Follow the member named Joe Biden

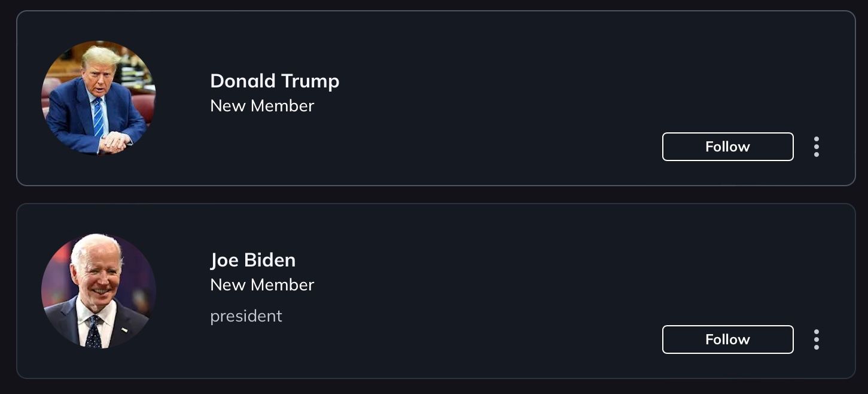pos(727,340)
